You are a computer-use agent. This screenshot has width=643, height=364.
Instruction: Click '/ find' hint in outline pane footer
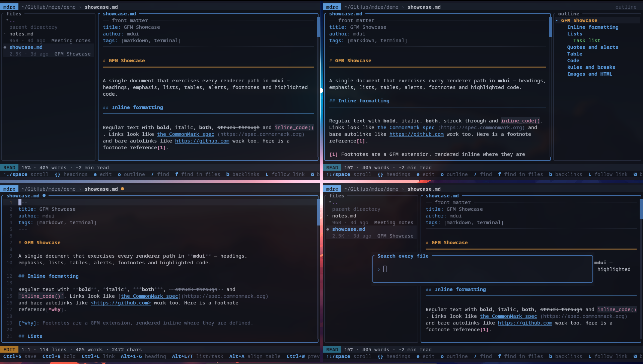[x=483, y=174]
